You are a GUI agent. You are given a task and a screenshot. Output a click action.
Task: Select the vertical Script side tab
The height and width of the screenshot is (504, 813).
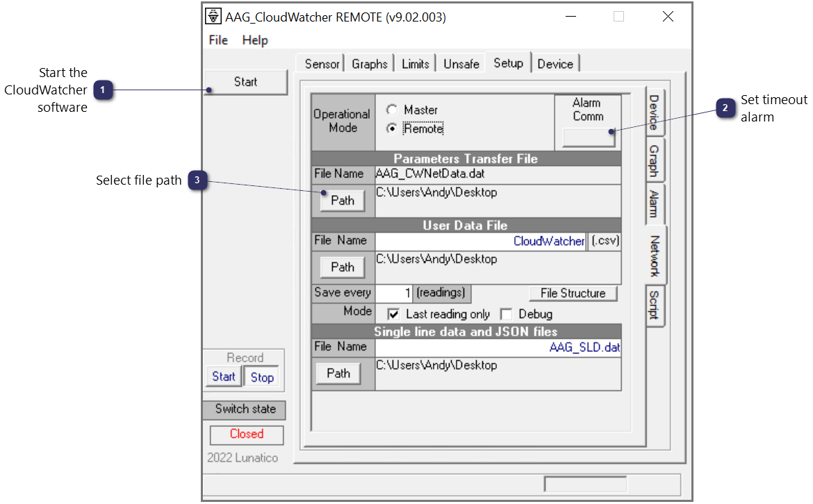[x=655, y=305]
